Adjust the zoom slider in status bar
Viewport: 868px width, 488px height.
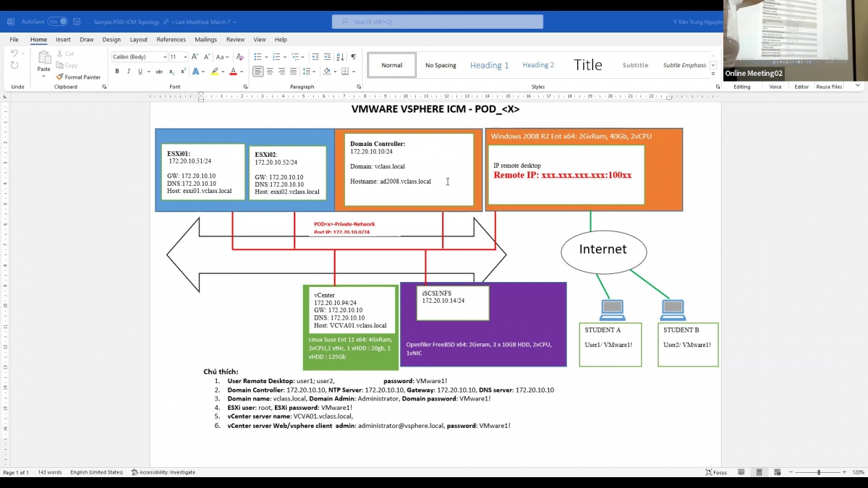[x=819, y=472]
